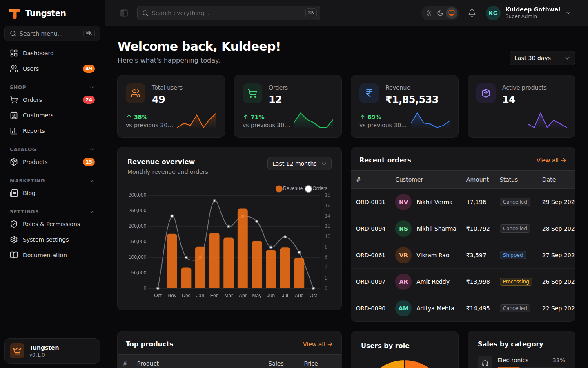Viewport: 588px width, 368px height.
Task: Focus the Search menu field
Action: (52, 34)
